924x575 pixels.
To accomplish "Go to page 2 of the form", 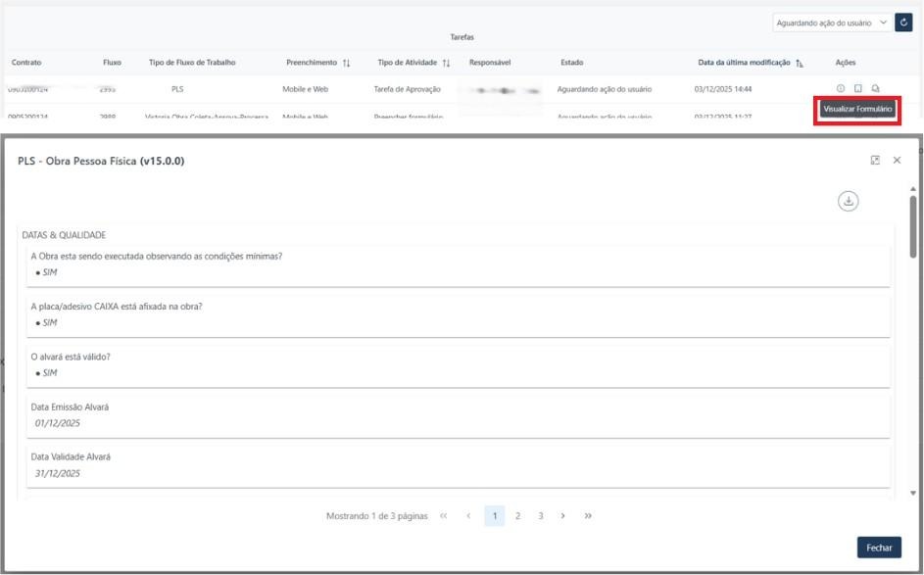I will click(x=517, y=516).
